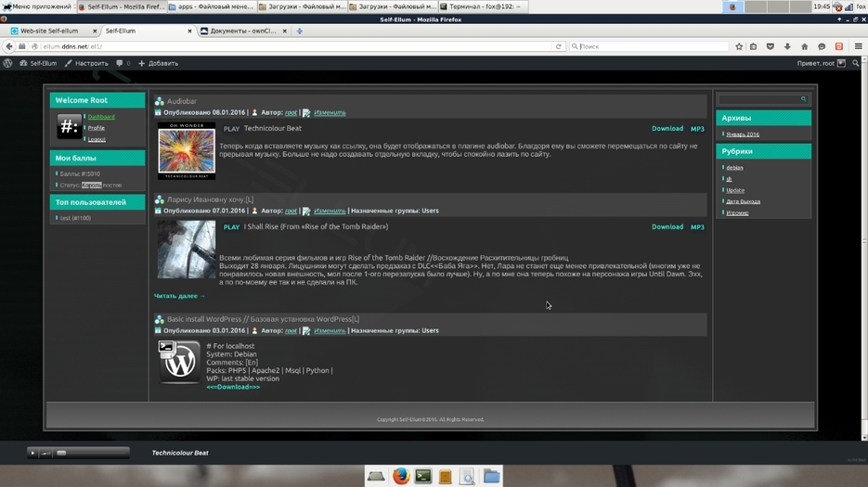Click the red extension icon in Firefox toolbar

pyautogui.click(x=839, y=46)
